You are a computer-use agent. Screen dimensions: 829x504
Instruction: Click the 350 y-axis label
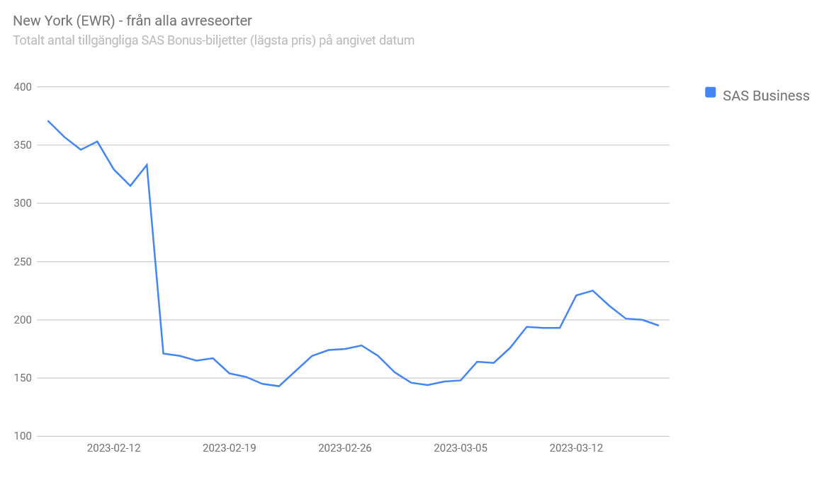tap(23, 145)
